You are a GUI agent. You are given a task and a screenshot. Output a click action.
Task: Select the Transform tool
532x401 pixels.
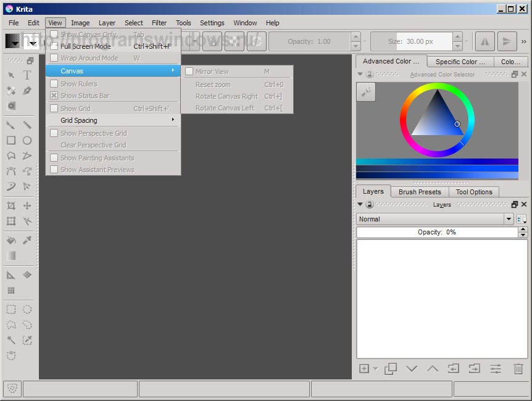(x=11, y=221)
